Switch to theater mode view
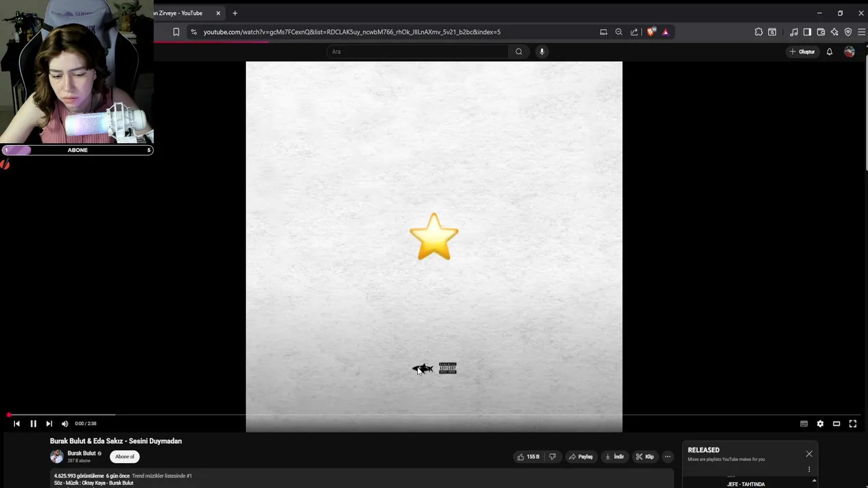 (x=836, y=424)
